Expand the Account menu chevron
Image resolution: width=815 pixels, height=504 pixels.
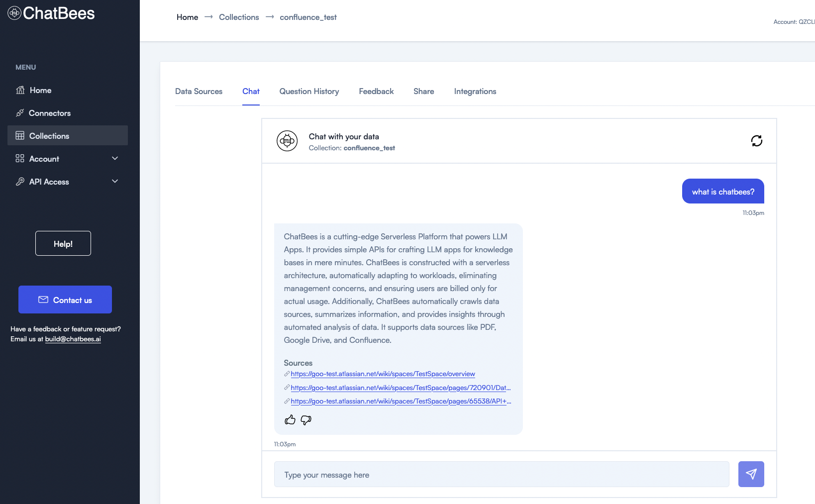click(x=115, y=158)
